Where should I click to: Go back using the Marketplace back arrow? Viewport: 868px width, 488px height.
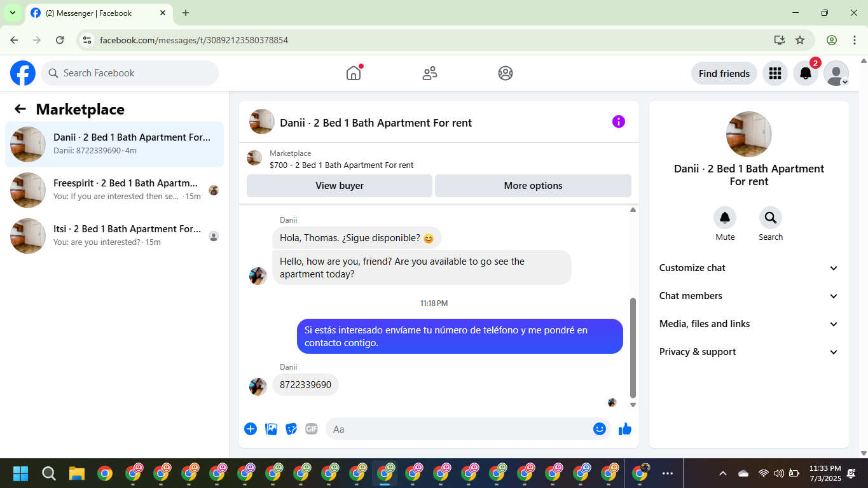20,109
